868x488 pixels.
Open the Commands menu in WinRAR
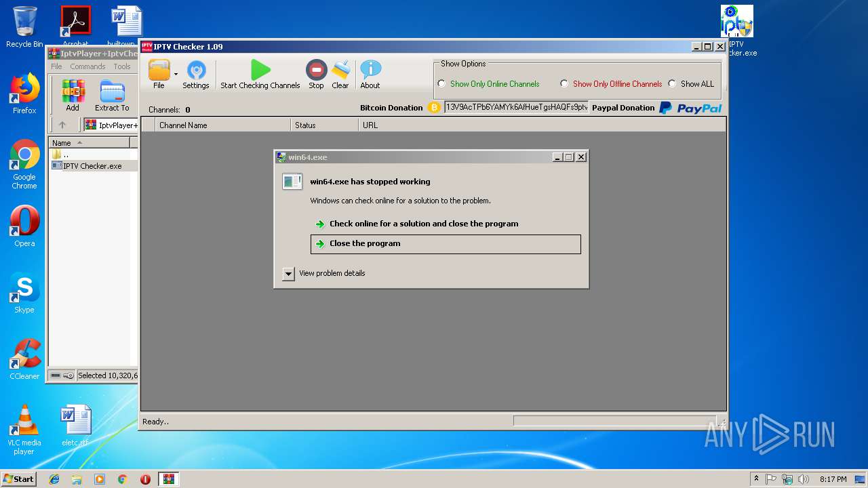(87, 66)
